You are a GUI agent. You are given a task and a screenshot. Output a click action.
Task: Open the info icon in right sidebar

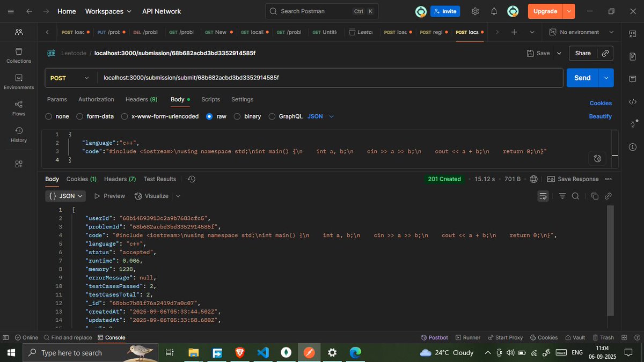coord(633,146)
